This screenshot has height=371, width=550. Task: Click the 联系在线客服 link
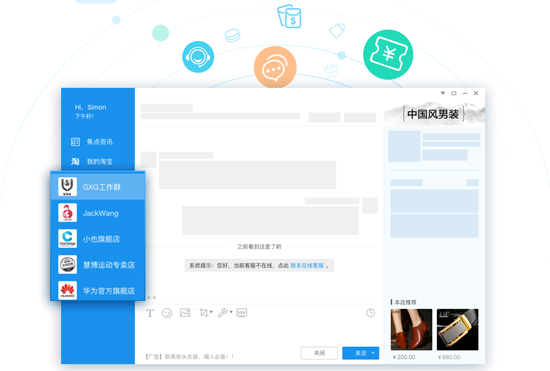pos(307,265)
